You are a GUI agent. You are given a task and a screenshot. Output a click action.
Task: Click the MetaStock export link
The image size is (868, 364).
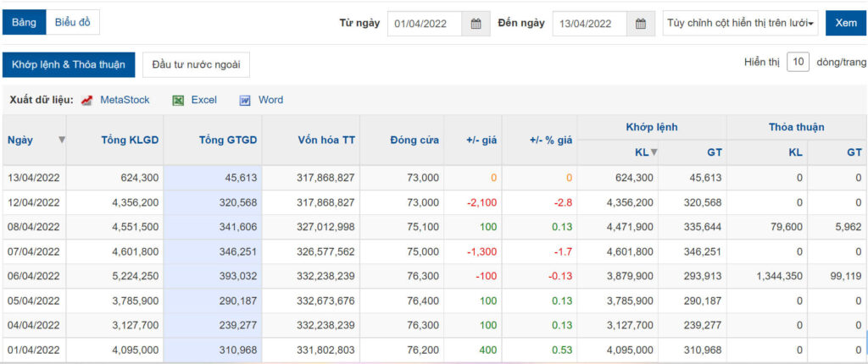[125, 100]
